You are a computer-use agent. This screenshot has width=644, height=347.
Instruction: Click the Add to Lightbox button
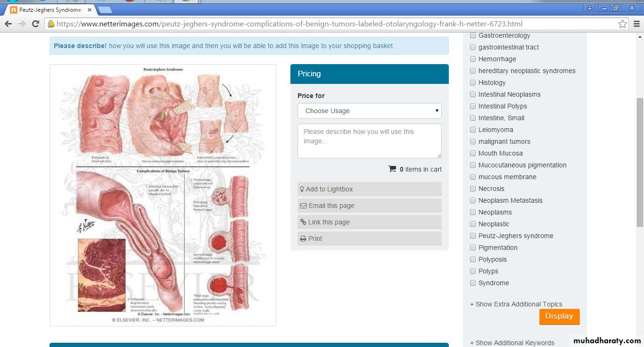coord(369,189)
